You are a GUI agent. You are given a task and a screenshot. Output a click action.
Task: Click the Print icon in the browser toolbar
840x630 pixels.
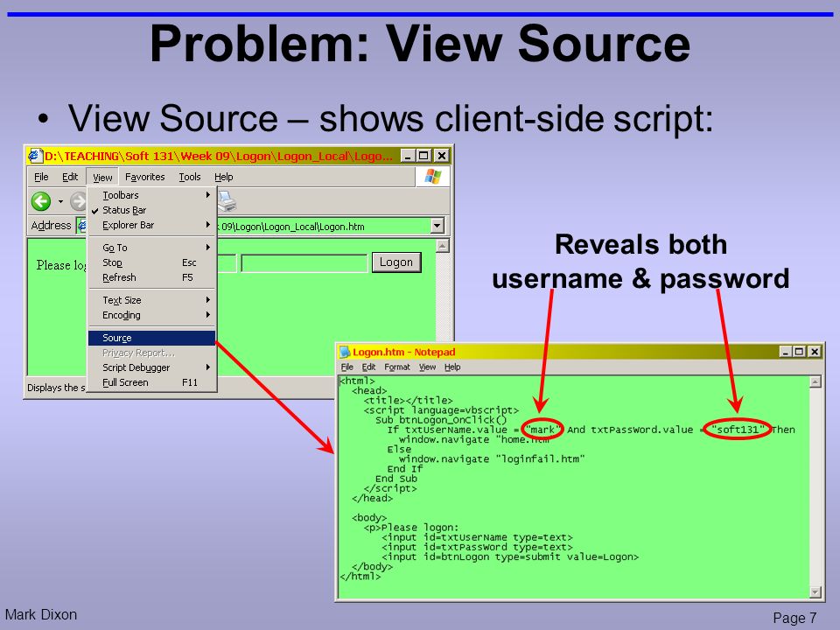(x=227, y=201)
